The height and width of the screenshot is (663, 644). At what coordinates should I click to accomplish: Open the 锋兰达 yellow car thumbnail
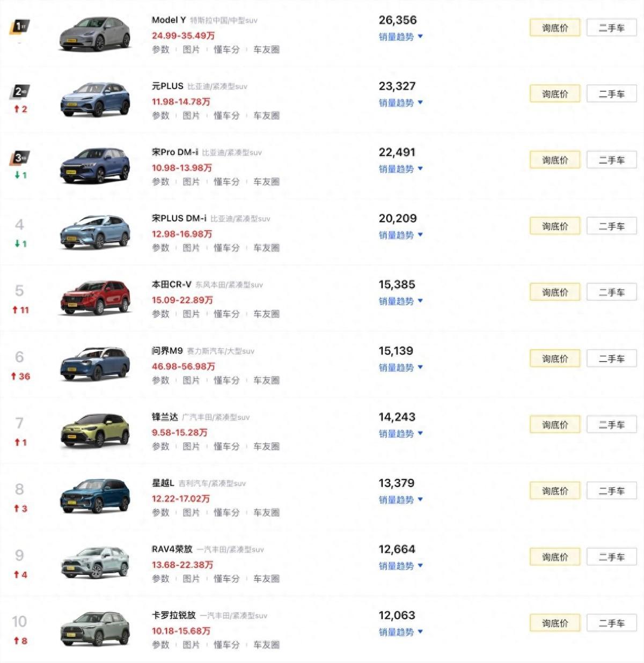click(95, 431)
